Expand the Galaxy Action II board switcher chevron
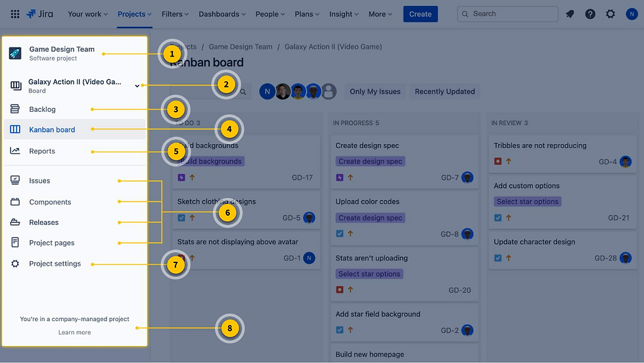This screenshot has height=363, width=644. 137,86
